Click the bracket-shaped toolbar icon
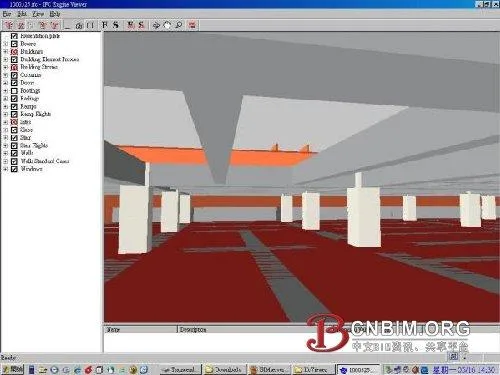 point(90,25)
